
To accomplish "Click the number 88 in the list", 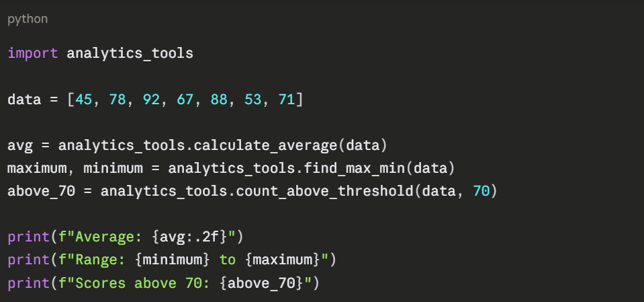I will (x=219, y=100).
